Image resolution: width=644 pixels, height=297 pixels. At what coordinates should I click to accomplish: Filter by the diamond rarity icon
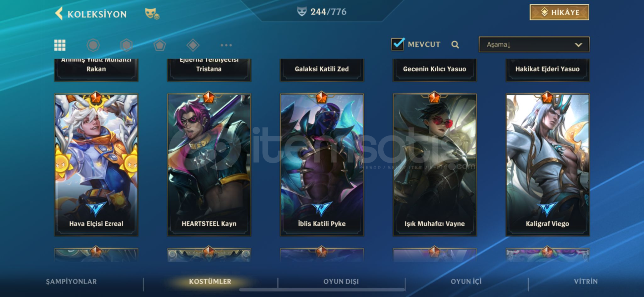click(193, 45)
